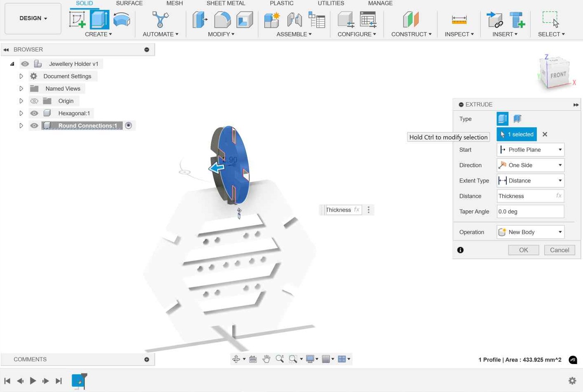Cancel the Extrude dialog
Screen dimensions: 583x392
click(x=560, y=250)
